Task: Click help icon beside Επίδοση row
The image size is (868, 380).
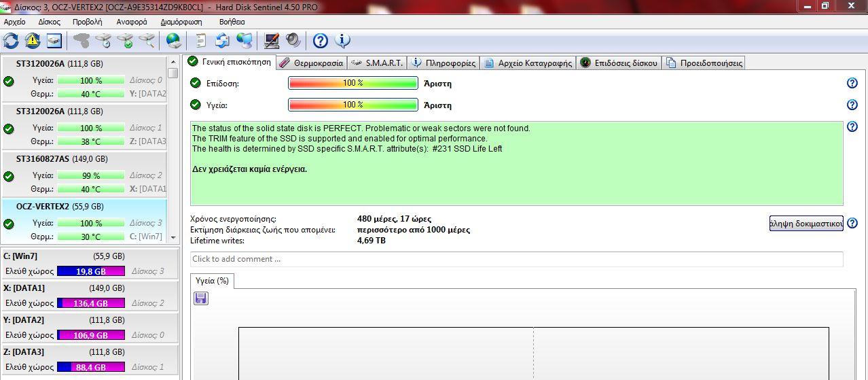Action: (x=852, y=83)
